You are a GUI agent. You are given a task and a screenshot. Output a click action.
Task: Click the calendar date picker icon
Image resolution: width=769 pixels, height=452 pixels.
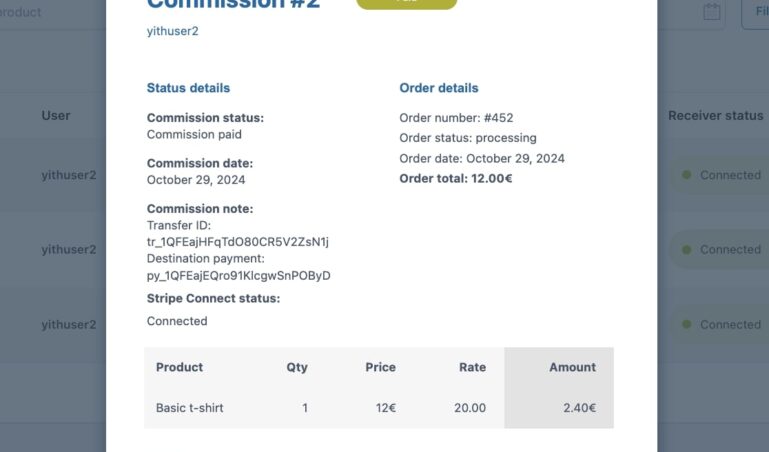coord(712,12)
